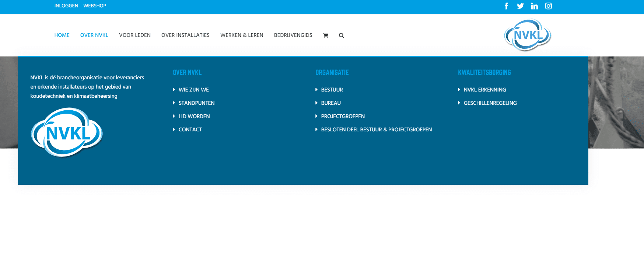Click the arrow beside WIE ZIJN WE

[174, 90]
